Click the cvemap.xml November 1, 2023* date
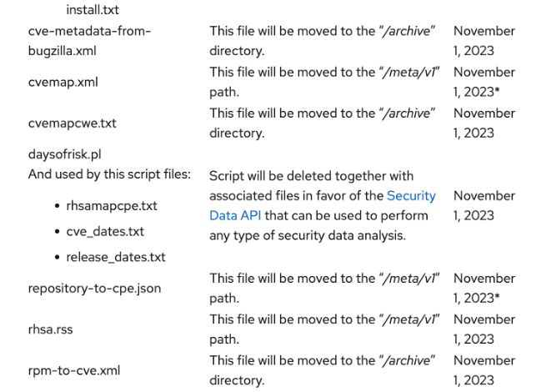The image size is (546, 392). click(484, 83)
